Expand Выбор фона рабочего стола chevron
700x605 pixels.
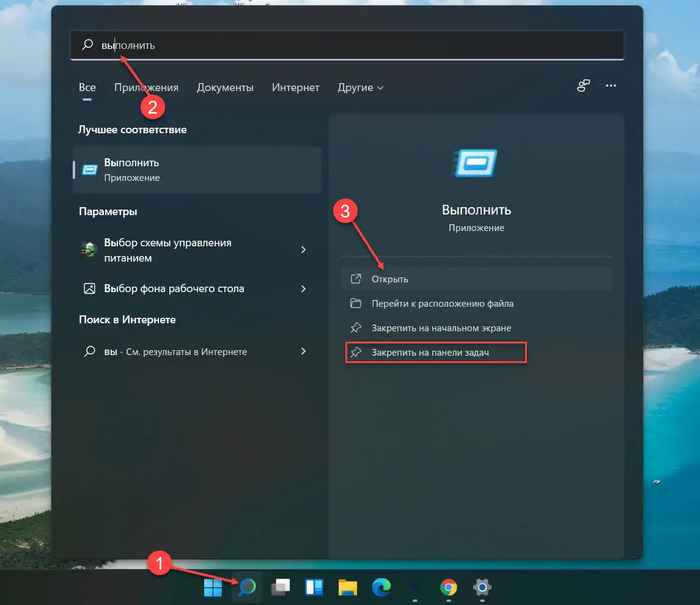303,288
